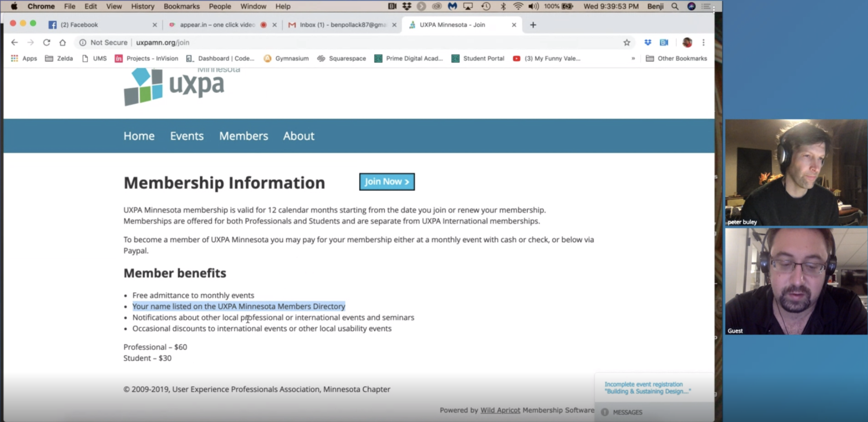Select the Guest video tile
The height and width of the screenshot is (422, 868).
[x=796, y=282]
